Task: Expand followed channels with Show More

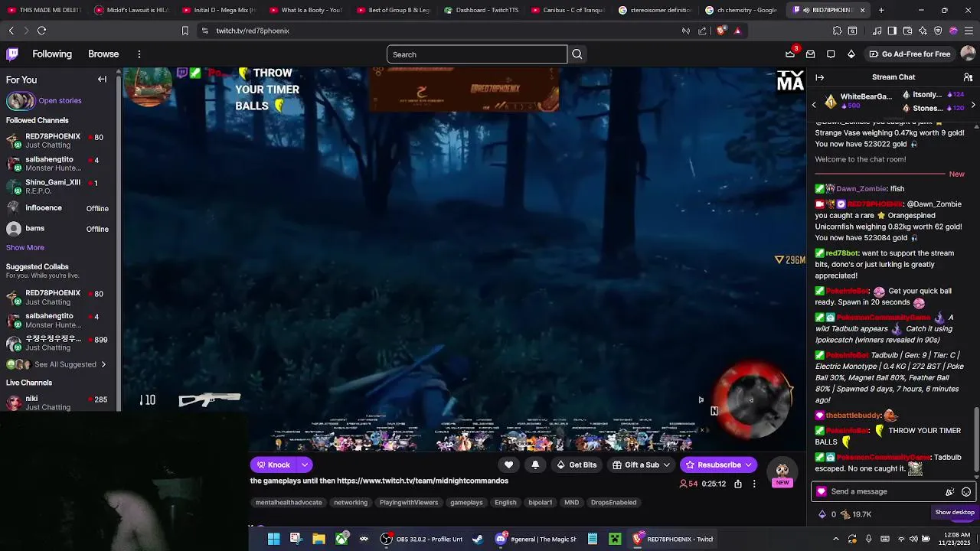Action: point(25,247)
